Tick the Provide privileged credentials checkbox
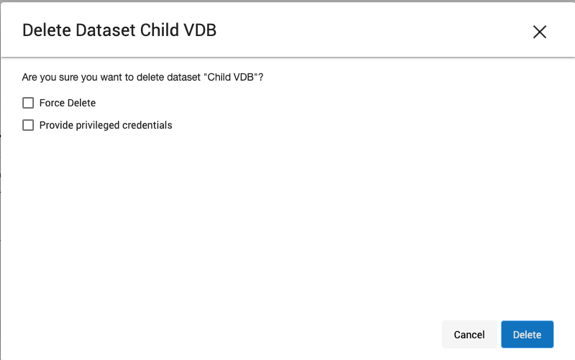575x360 pixels. pos(28,125)
